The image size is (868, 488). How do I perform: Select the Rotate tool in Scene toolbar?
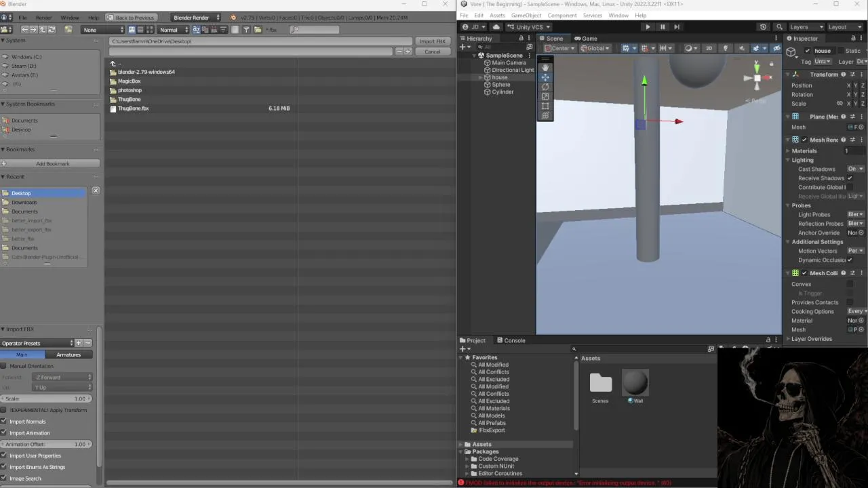click(x=545, y=87)
